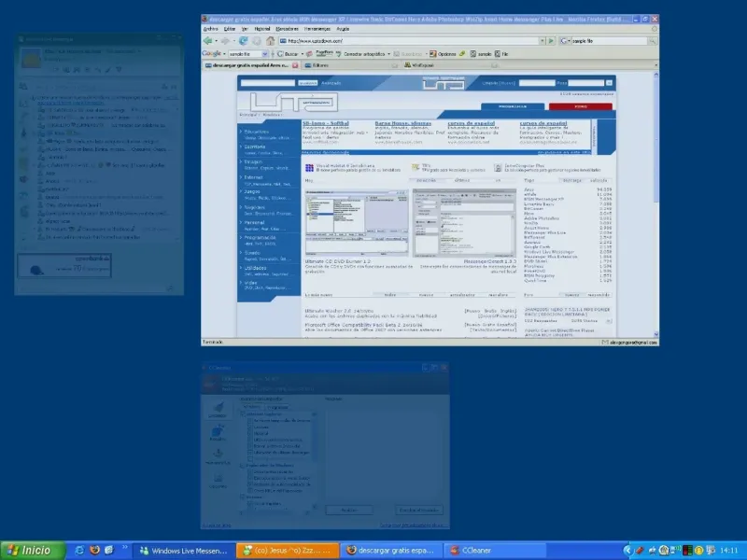Image resolution: width=747 pixels, height=560 pixels.
Task: Open the address bar history dropdown arrow
Action: point(543,41)
